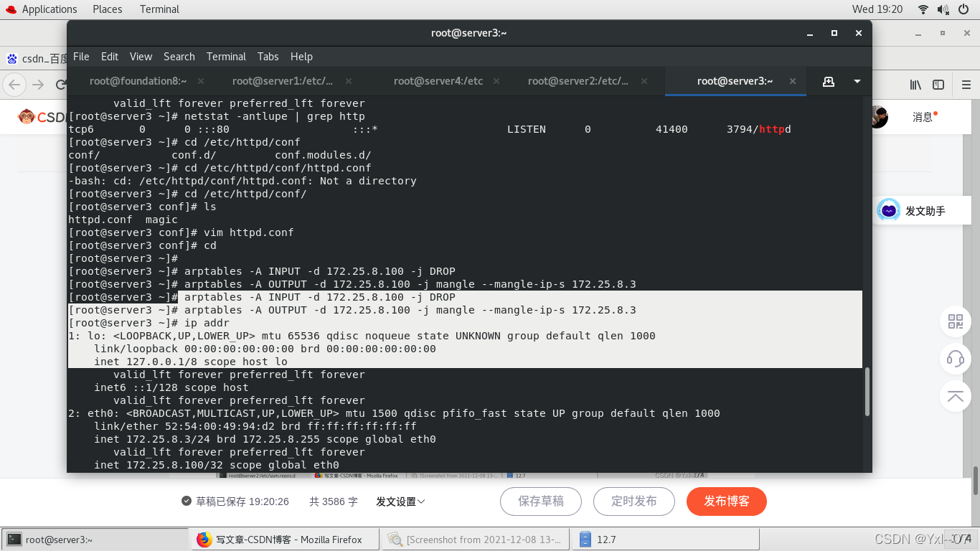The height and width of the screenshot is (551, 980).
Task: Click the volume speaker icon
Action: 943,9
